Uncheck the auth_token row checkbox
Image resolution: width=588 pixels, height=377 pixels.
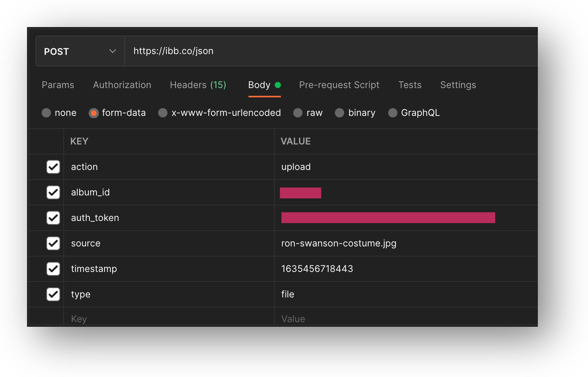(53, 218)
